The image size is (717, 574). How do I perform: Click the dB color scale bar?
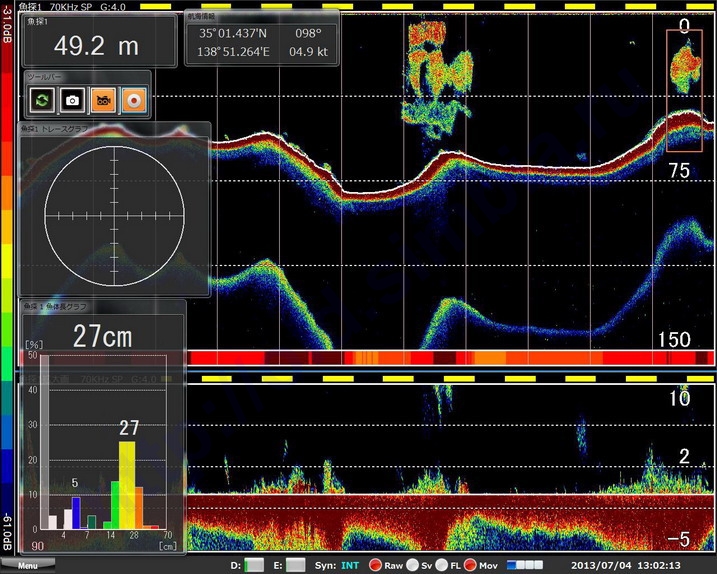8,280
